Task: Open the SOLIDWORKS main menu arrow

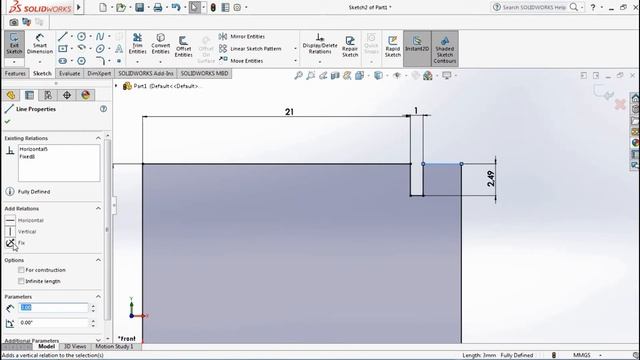Action: pyautogui.click(x=79, y=7)
